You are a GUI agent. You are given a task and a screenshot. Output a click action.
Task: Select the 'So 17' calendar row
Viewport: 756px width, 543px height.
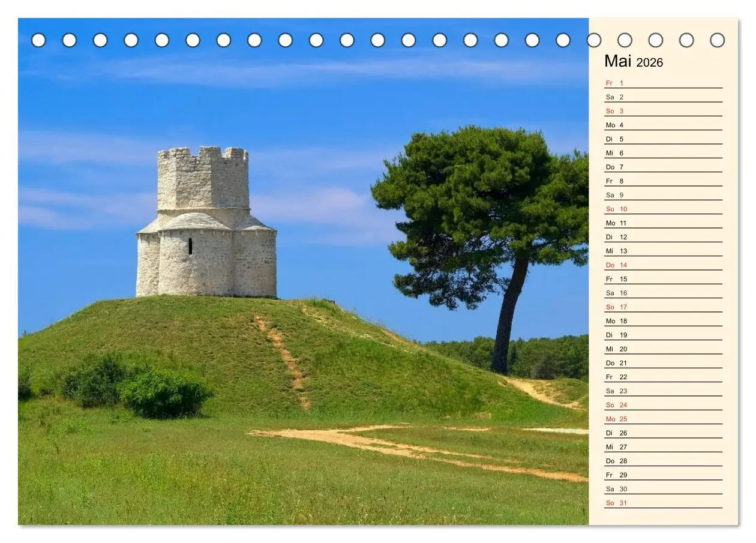point(663,307)
